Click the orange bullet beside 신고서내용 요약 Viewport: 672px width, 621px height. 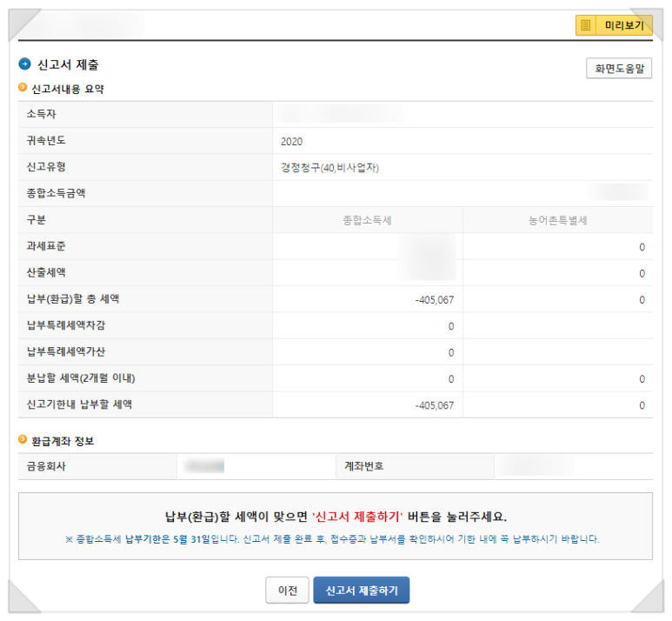(x=23, y=88)
